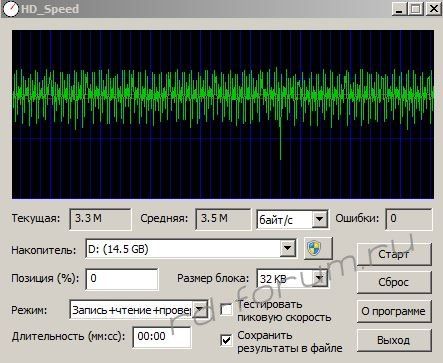Open the О программе dialog
The image size is (443, 363).
tap(394, 311)
